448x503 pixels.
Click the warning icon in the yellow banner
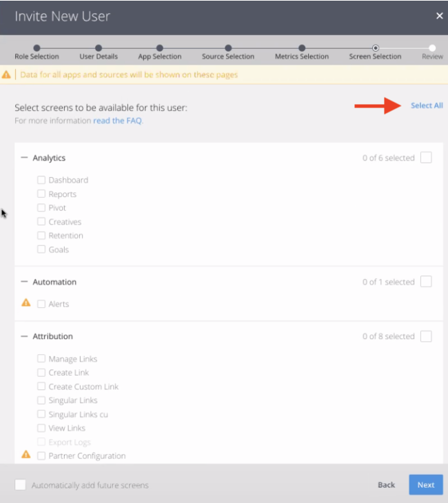coord(6,74)
